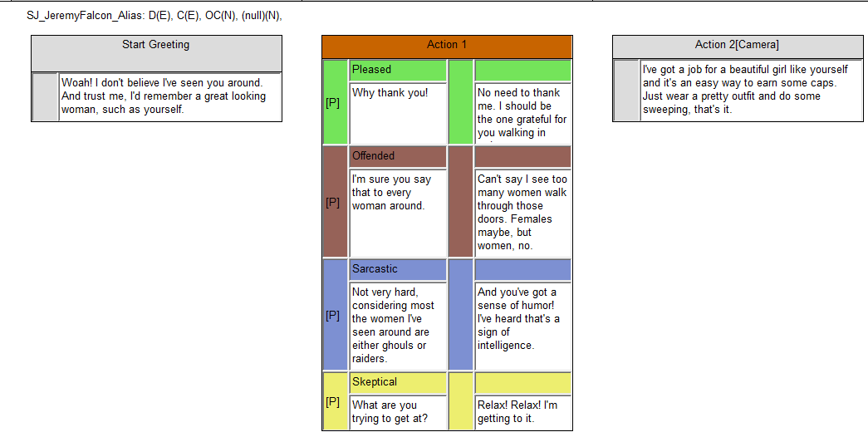Click the [P] marker in the brown Offended row
This screenshot has height=437, width=868.
point(333,203)
